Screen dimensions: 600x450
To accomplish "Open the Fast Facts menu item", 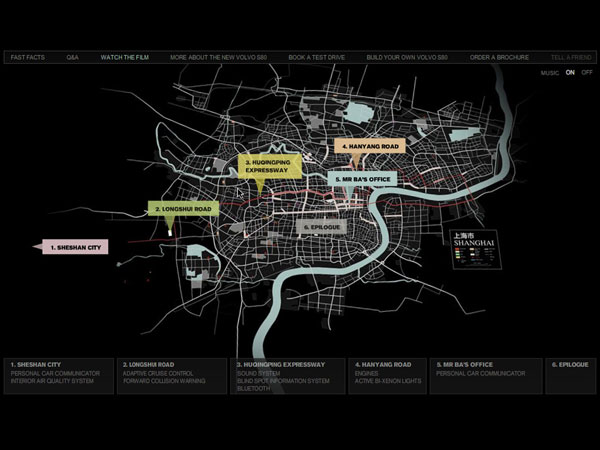I will click(28, 57).
